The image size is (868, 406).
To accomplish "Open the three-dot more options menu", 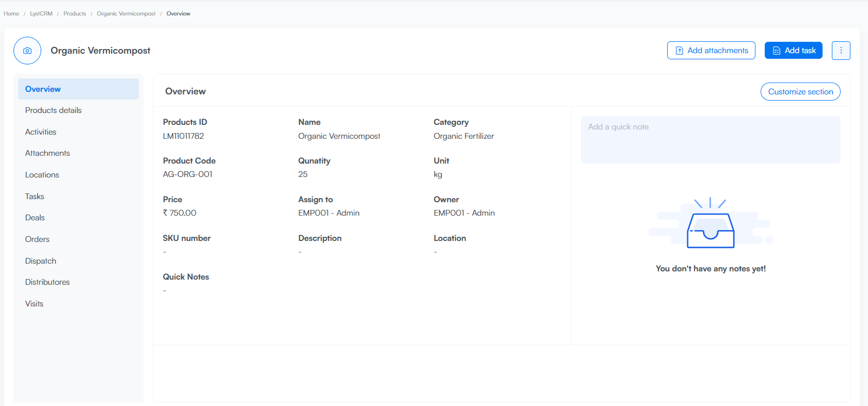I will coord(841,51).
